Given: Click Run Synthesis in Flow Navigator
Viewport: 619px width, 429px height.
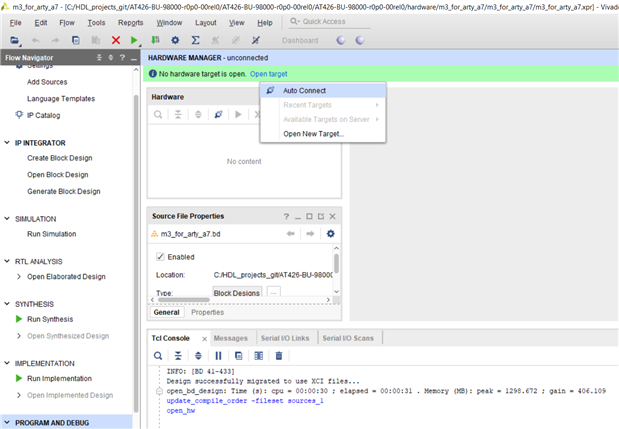Looking at the screenshot, I should (51, 319).
